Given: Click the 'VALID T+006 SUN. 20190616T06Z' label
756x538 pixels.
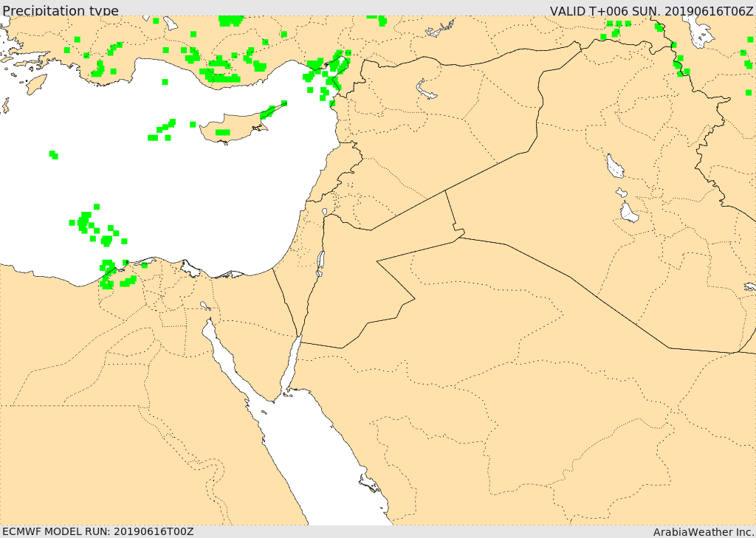Looking at the screenshot, I should point(651,11).
